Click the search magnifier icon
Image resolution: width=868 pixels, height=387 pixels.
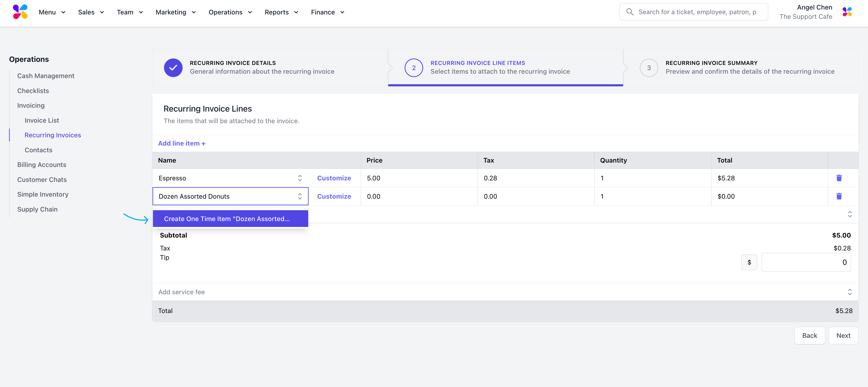coord(629,12)
